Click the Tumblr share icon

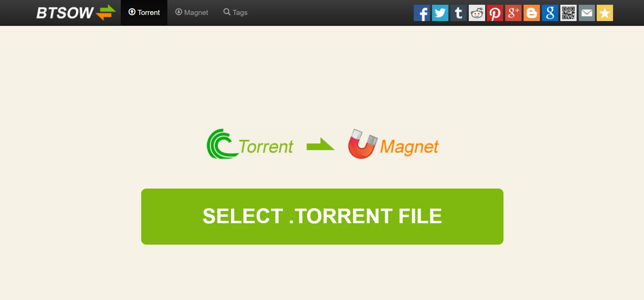point(459,13)
